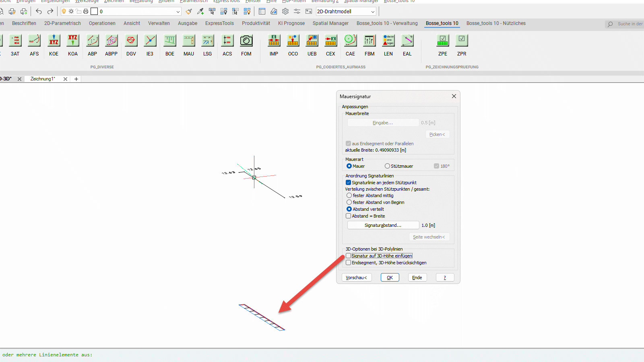Enable 'Signatur auf 3D-Höhe einfügen' checkbox
The height and width of the screenshot is (362, 644).
pyautogui.click(x=349, y=256)
